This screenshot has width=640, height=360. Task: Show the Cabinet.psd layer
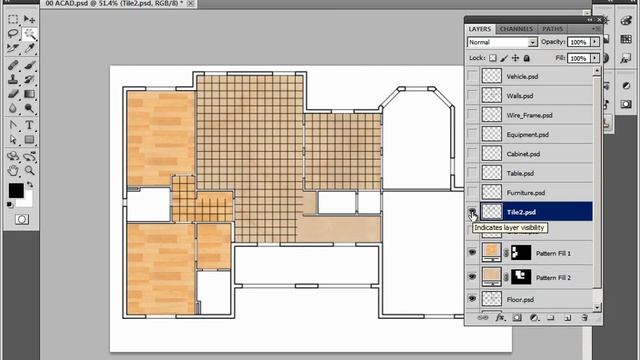472,154
